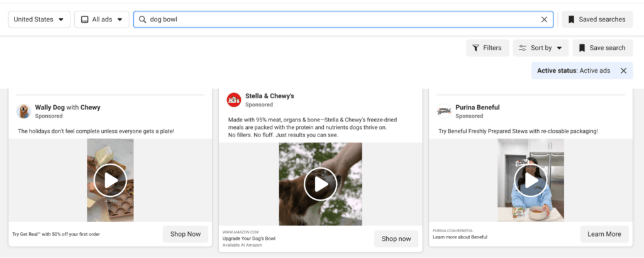Click the search magnifier icon

click(143, 20)
